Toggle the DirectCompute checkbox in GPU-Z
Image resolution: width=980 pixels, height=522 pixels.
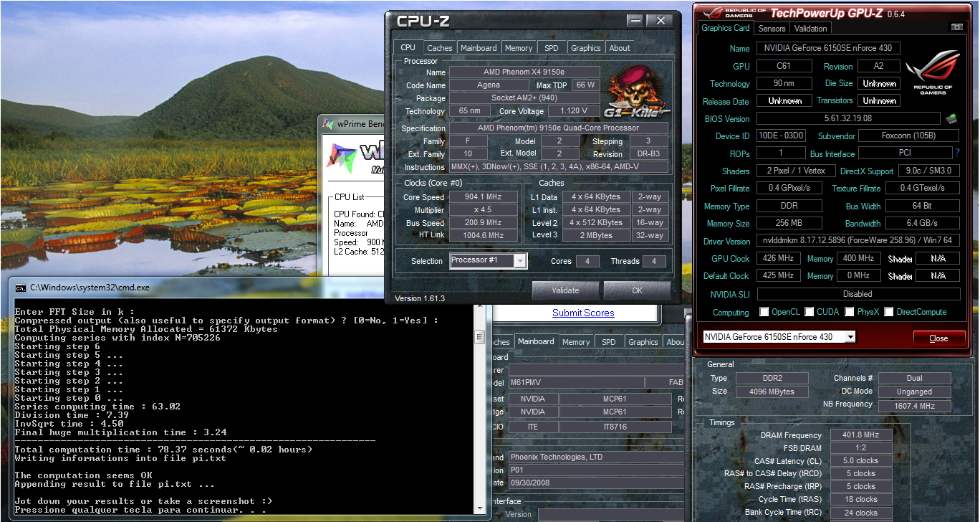point(889,312)
